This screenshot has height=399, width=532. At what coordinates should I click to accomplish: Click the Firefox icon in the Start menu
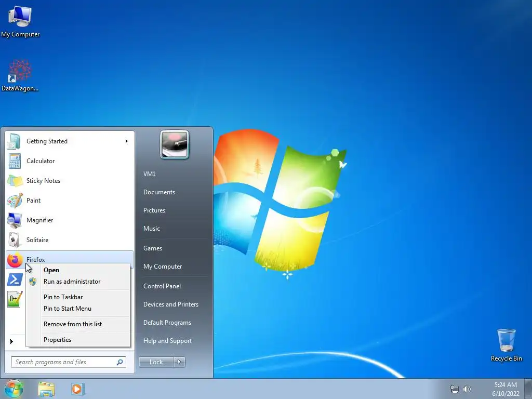tap(15, 260)
